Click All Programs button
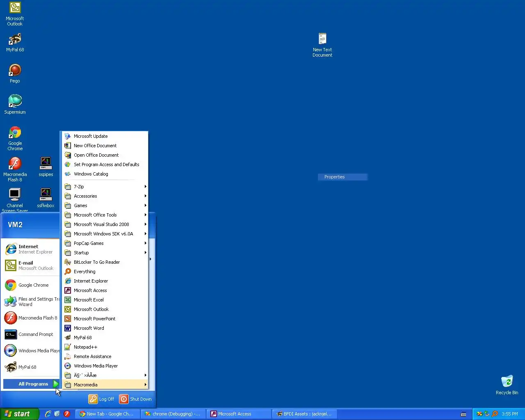The image size is (525, 420). (x=32, y=384)
